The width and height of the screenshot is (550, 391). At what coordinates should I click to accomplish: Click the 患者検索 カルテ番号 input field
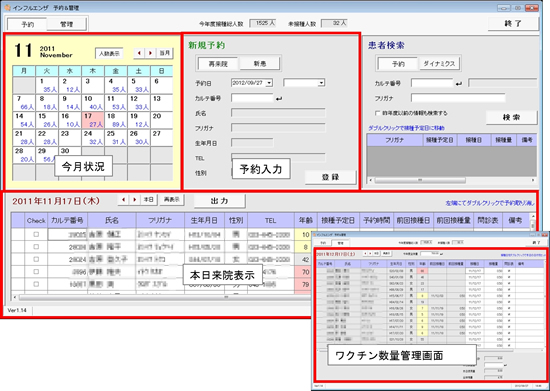tap(432, 83)
